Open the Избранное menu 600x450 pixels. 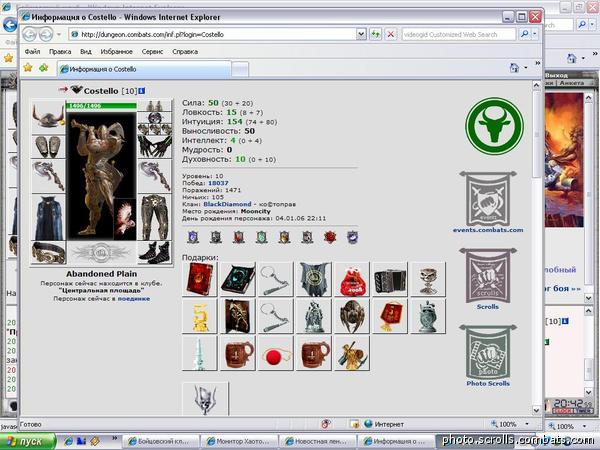click(117, 51)
